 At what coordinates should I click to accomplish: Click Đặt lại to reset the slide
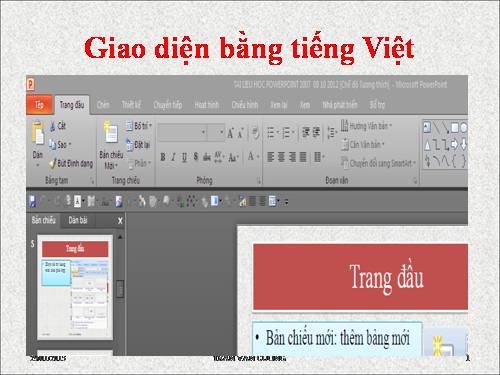138,144
